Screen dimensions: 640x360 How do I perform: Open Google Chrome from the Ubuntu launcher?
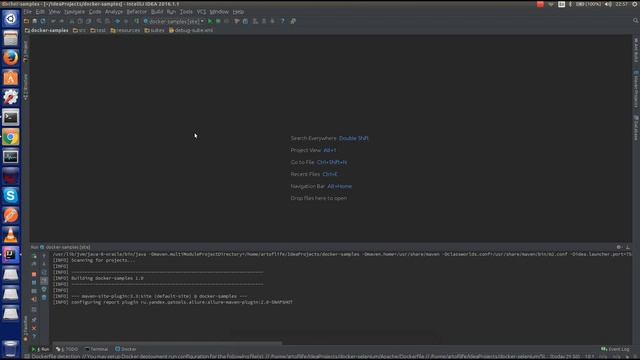[11, 137]
